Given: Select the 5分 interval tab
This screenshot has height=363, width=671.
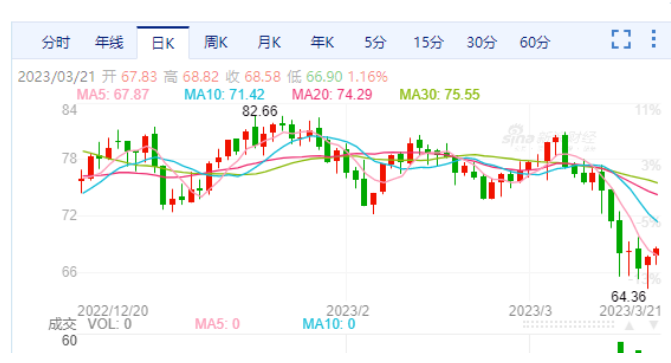Looking at the screenshot, I should (375, 42).
